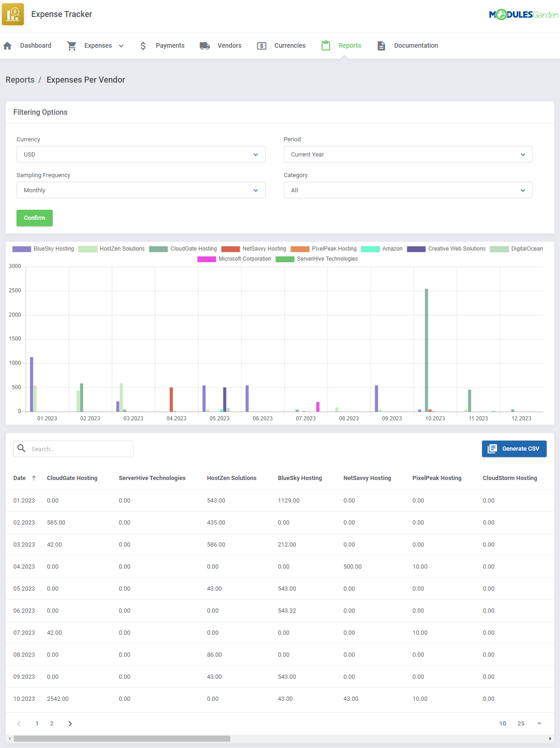Image resolution: width=560 pixels, height=748 pixels.
Task: Go to next table page arrow
Action: point(70,724)
